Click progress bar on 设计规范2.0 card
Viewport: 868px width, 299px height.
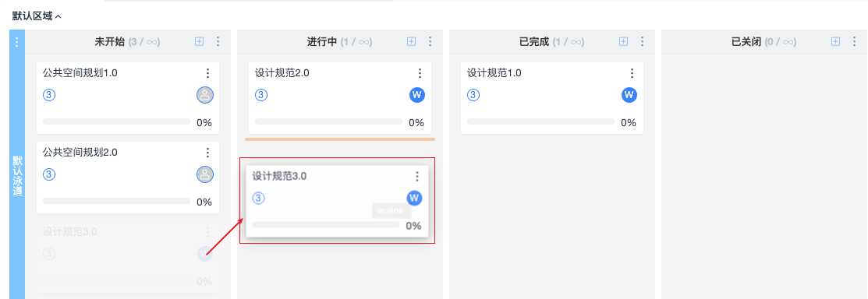pyautogui.click(x=329, y=121)
